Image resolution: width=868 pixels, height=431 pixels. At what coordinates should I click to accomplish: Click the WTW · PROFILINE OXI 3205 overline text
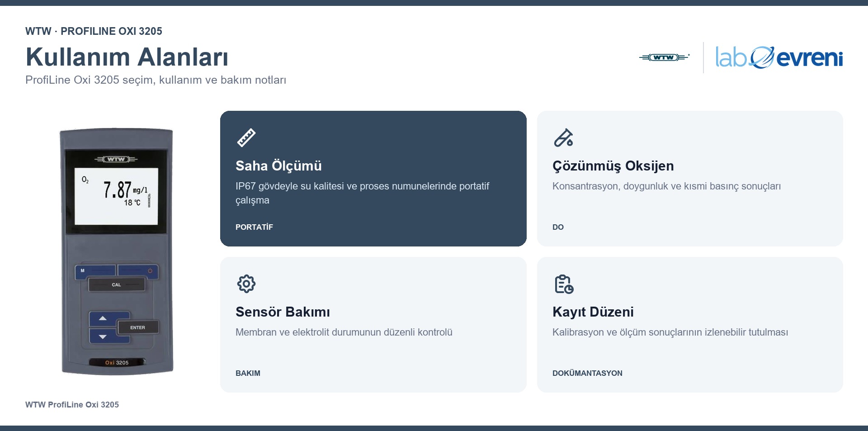94,31
